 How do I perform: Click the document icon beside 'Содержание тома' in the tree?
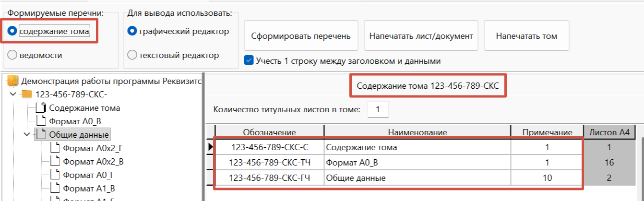coord(41,107)
